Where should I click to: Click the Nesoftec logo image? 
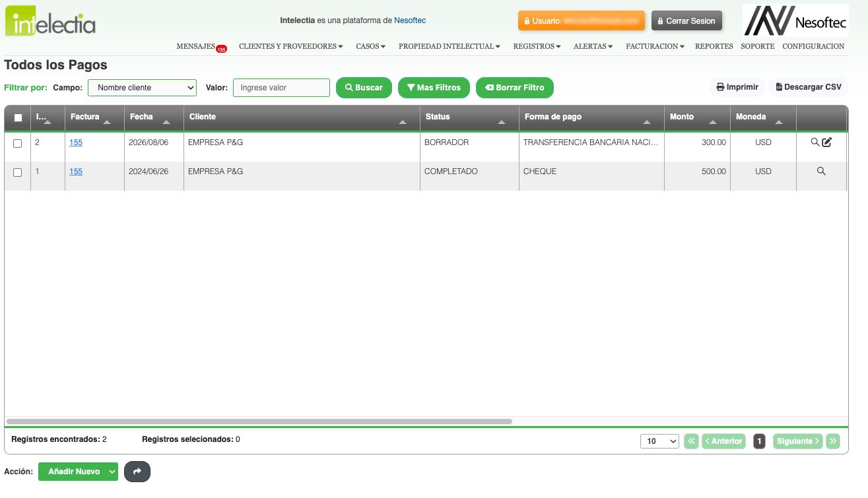pos(795,21)
